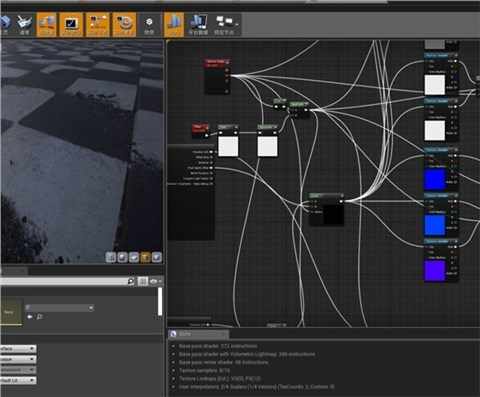Set preview mesh to plane
Screen dimensions: 480x397
[134, 257]
